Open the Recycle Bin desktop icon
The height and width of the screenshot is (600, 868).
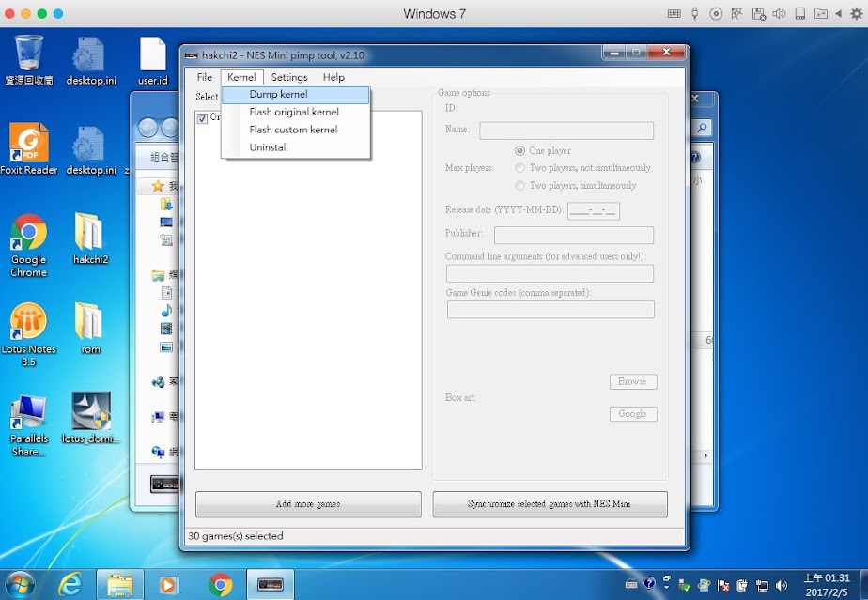tap(29, 60)
